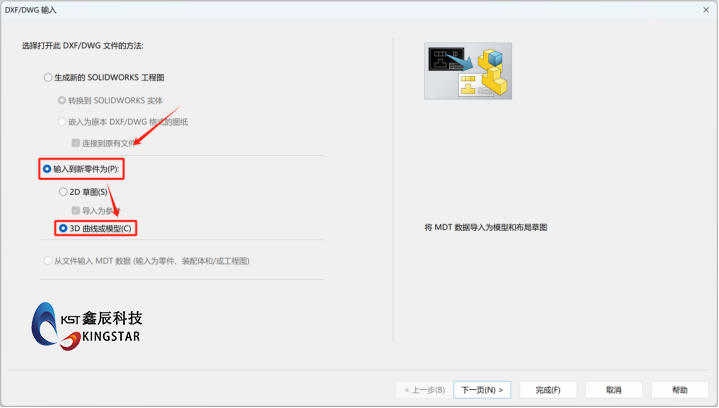Viewport: 719px width, 408px height.
Task: Cancel the import with 取消
Action: point(613,389)
